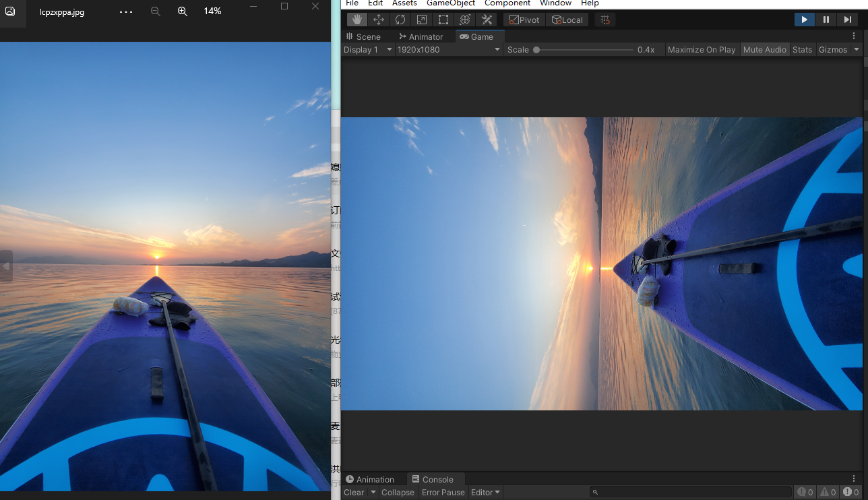Select the Rotate tool
This screenshot has width=868, height=500.
pos(400,20)
